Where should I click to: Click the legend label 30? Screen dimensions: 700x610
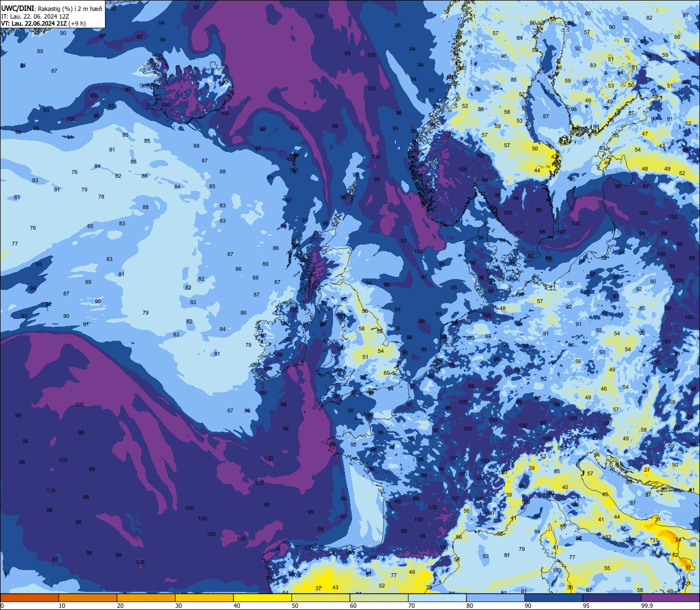click(x=178, y=606)
